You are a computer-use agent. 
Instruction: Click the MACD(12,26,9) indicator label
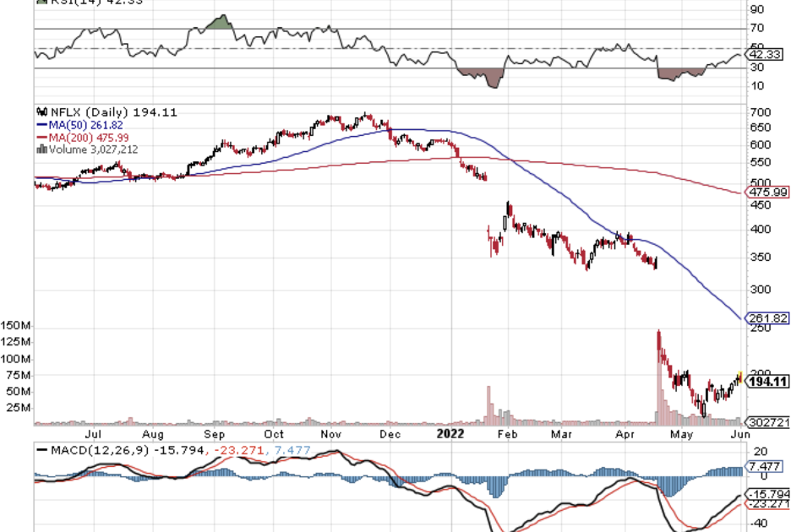coord(98,450)
